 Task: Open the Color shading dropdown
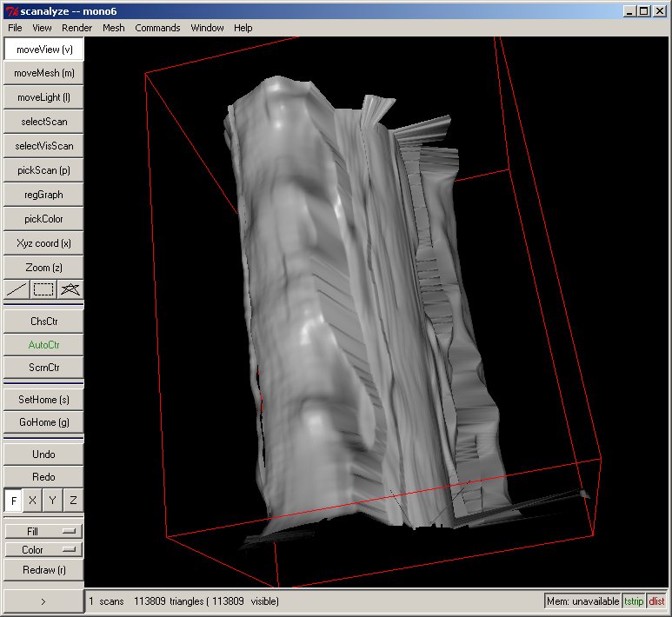coord(43,550)
